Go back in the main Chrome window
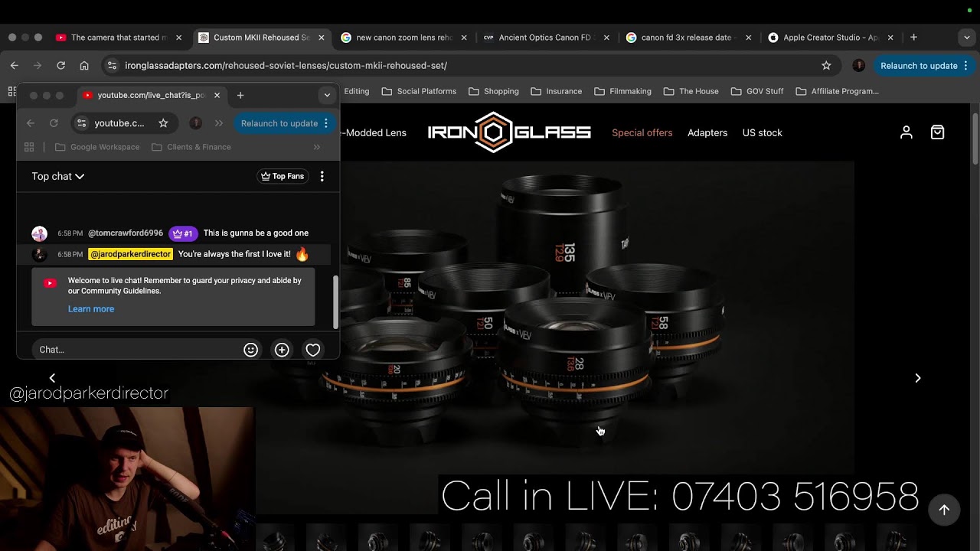980x551 pixels. point(15,66)
